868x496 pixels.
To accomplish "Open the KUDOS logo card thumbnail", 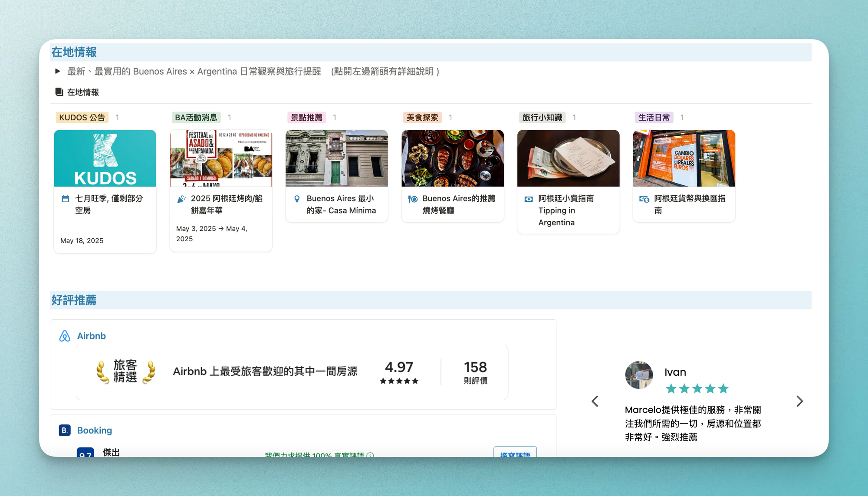I will (105, 158).
